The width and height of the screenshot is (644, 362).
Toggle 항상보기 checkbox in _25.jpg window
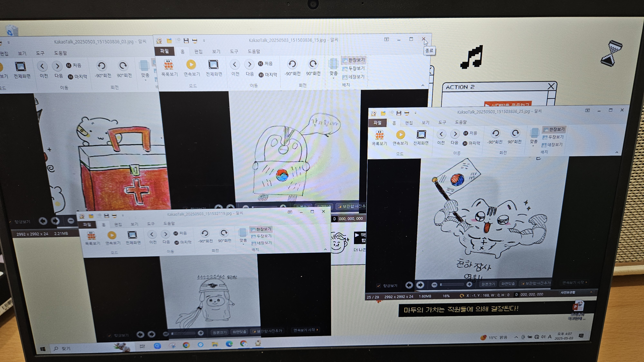(379, 285)
